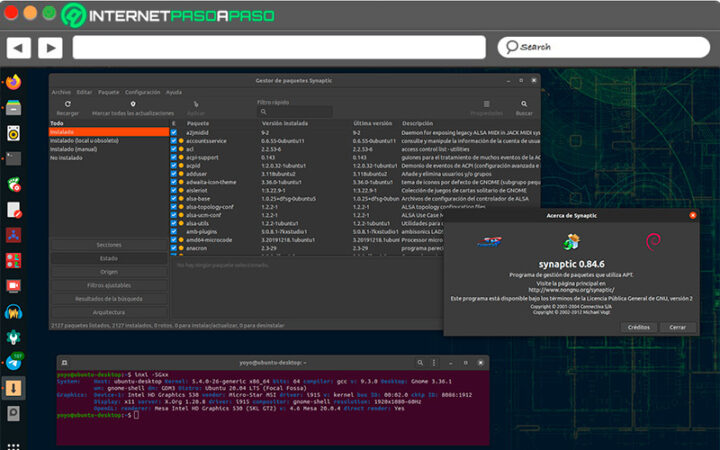Viewport: 720px width, 450px height.
Task: Click the Connectiva logo in About dialog
Action: tap(489, 242)
